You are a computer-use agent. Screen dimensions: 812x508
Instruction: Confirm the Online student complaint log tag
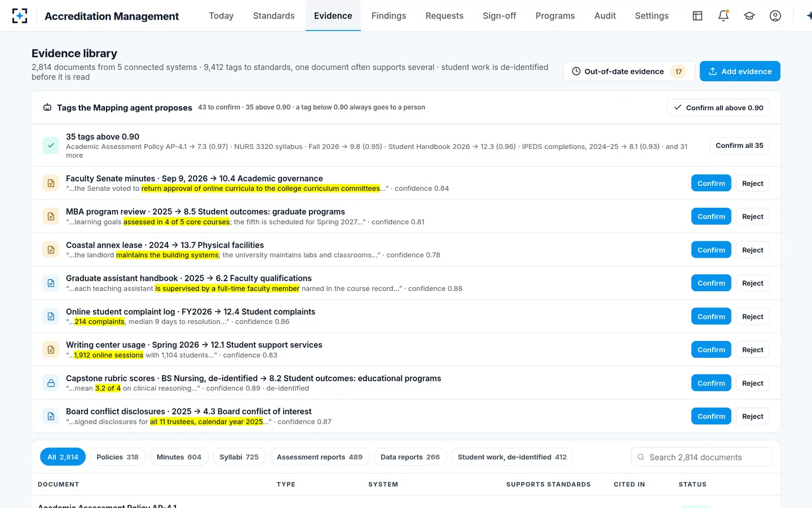tap(711, 317)
